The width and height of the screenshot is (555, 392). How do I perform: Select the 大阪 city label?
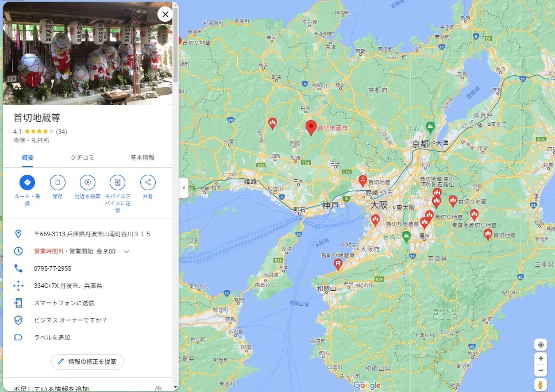(379, 205)
